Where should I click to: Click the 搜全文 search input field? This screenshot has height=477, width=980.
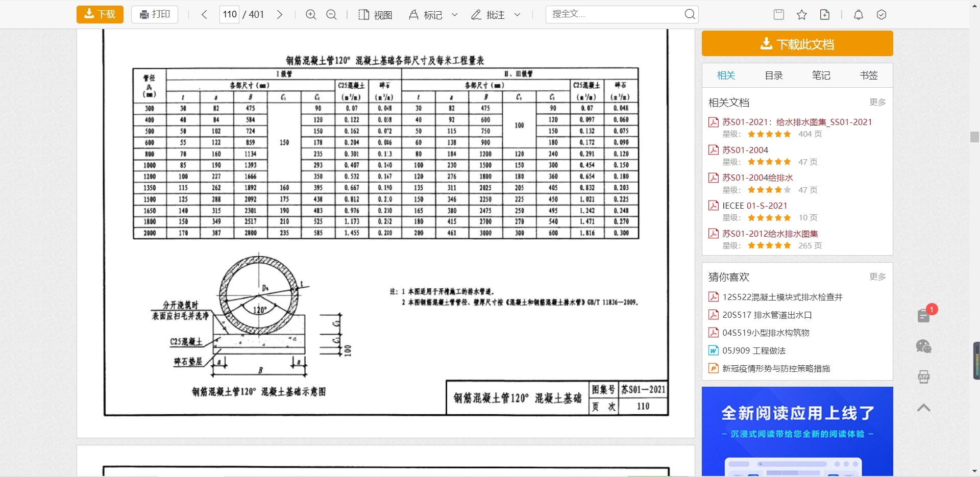(x=615, y=14)
